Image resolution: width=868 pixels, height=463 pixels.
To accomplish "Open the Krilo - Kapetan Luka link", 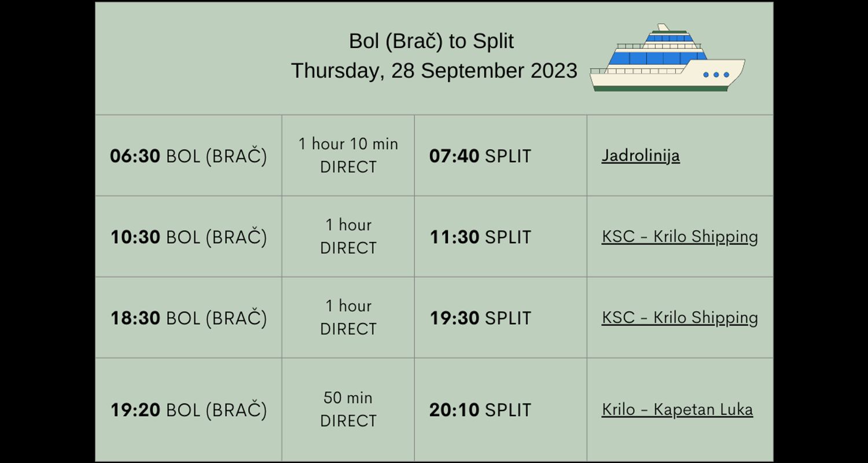I will (x=677, y=410).
